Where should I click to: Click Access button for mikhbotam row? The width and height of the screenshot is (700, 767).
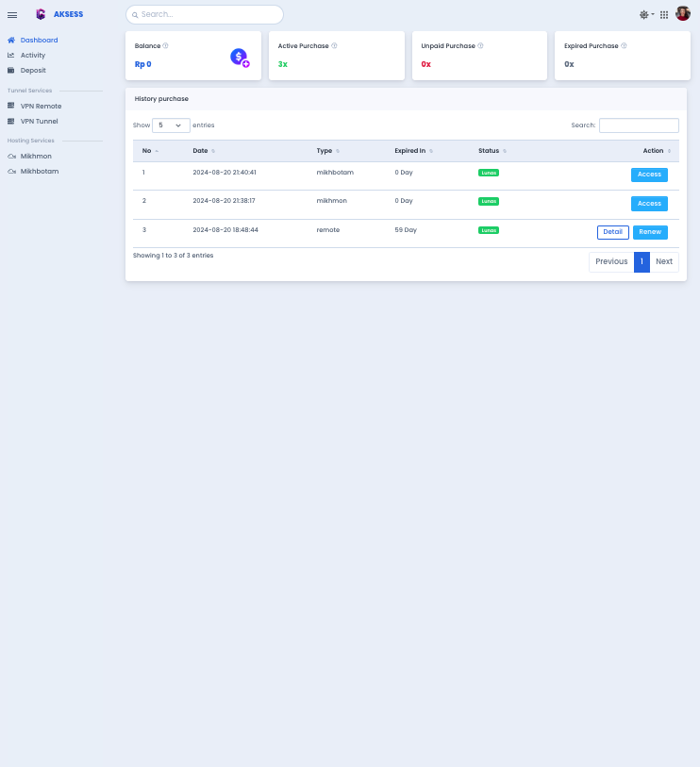point(649,175)
